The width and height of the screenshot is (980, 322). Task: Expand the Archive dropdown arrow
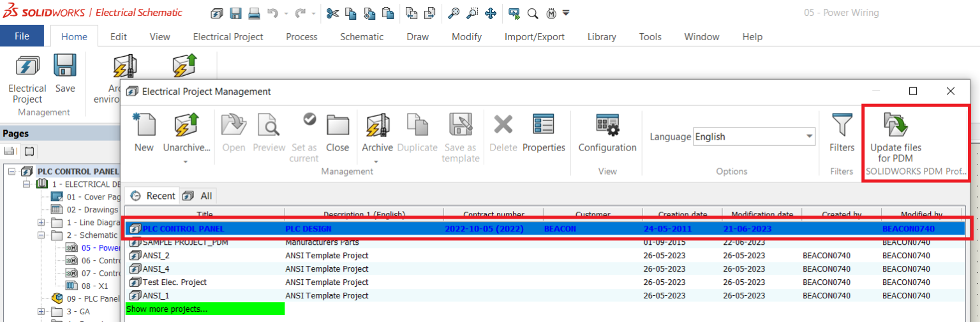click(376, 161)
